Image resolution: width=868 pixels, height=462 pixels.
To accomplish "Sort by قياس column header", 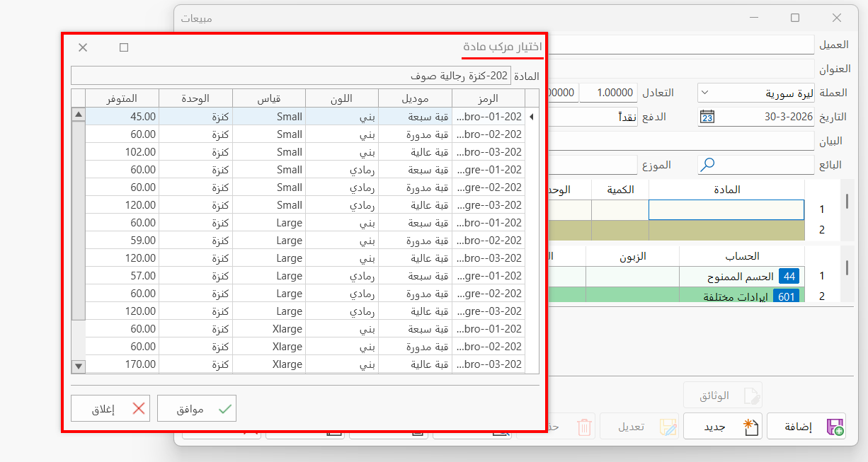I will tap(268, 98).
